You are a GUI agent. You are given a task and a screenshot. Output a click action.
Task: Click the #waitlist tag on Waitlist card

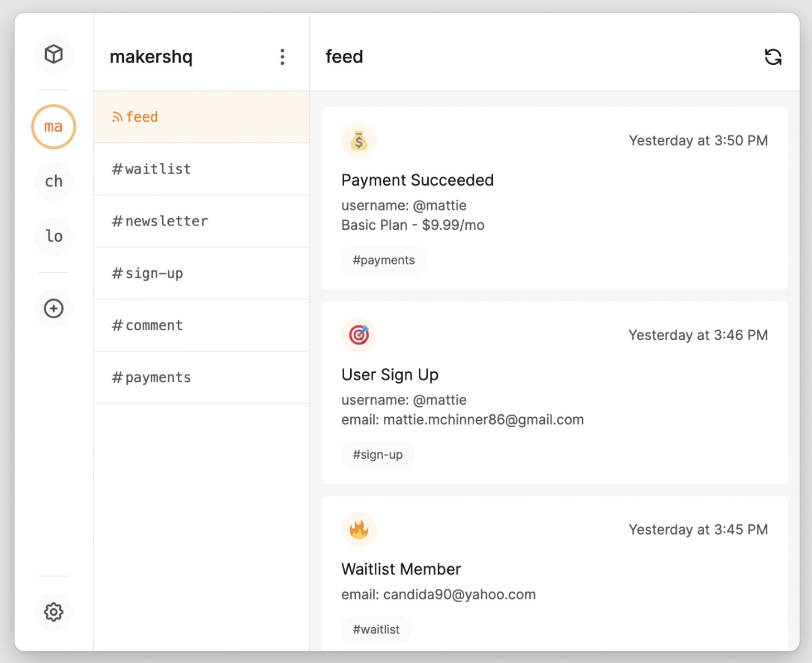(376, 630)
